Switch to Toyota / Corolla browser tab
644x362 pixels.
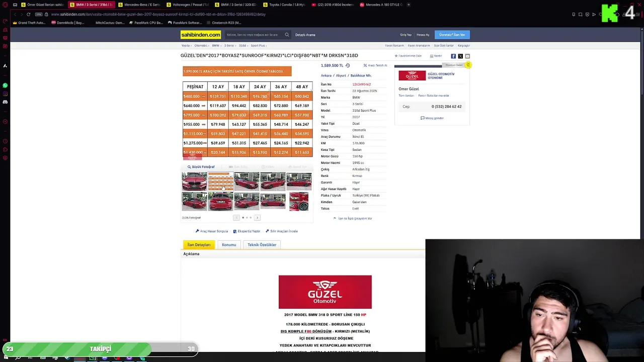(284, 5)
